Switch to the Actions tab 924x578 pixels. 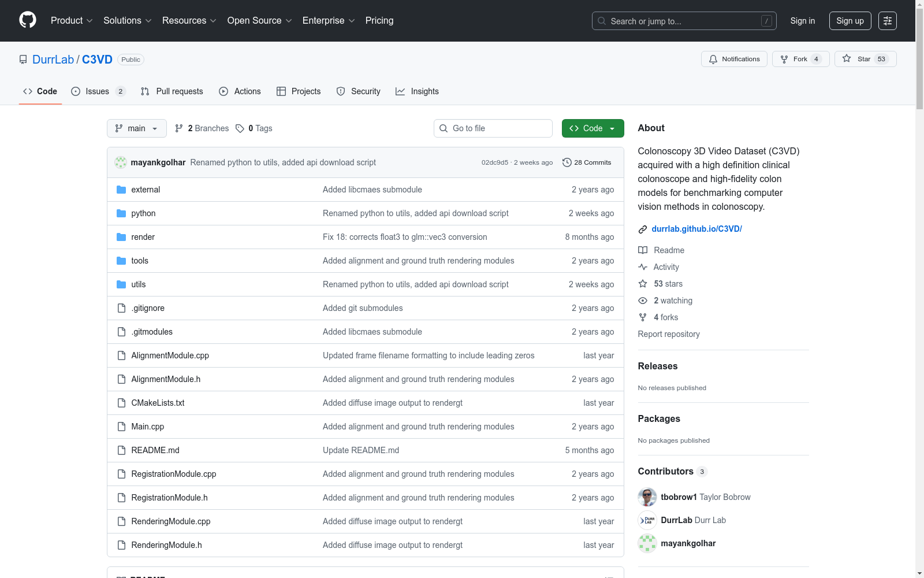coord(240,91)
